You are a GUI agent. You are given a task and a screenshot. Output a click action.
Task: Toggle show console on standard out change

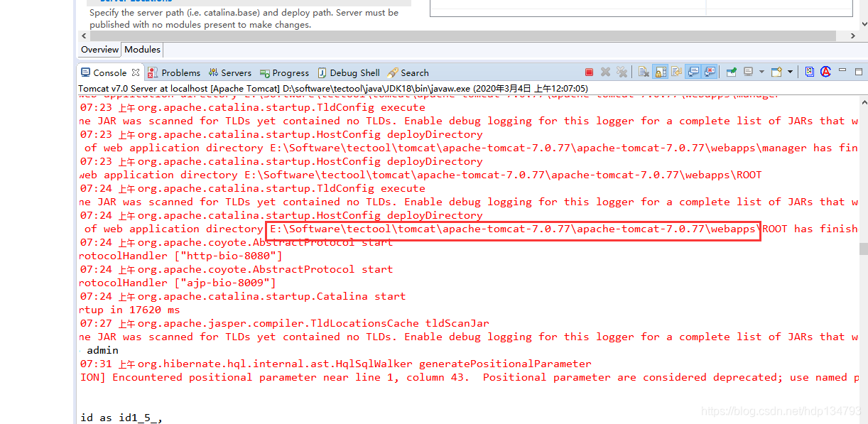point(693,72)
